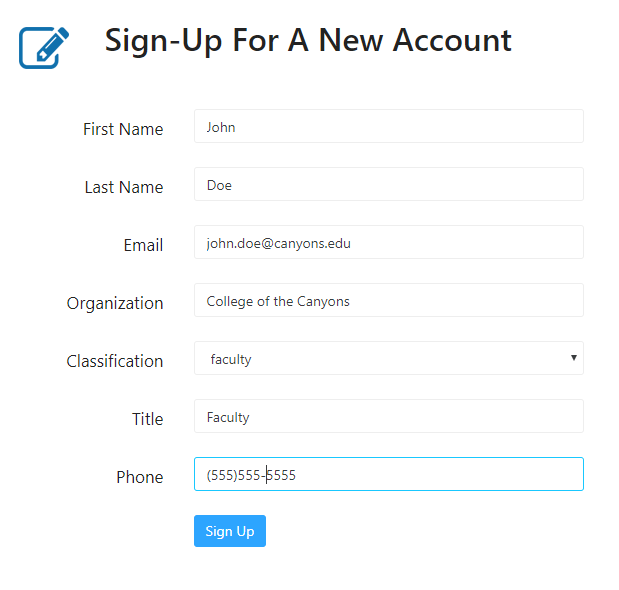Submit the form with the Sign Up button
Screen dimensions: 619x590
(x=230, y=531)
